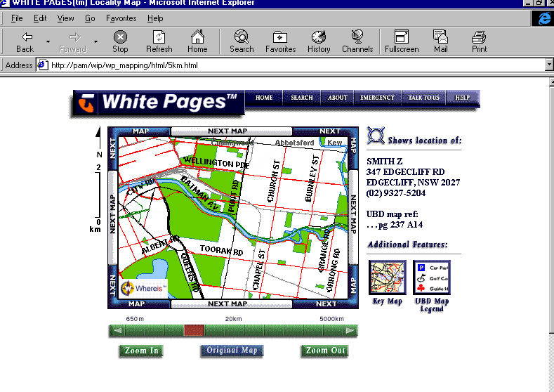Open the UBD Map Legend thumbnail
The height and width of the screenshot is (392, 554).
coord(431,277)
